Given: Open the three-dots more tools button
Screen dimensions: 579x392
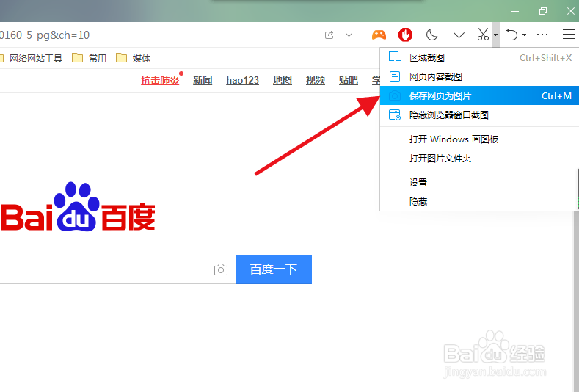Looking at the screenshot, I should 542,35.
